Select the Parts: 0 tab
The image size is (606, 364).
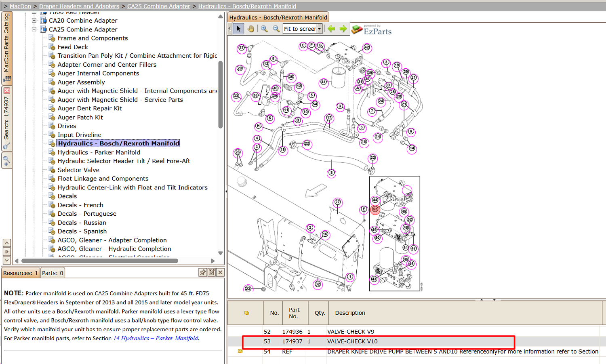coord(53,273)
